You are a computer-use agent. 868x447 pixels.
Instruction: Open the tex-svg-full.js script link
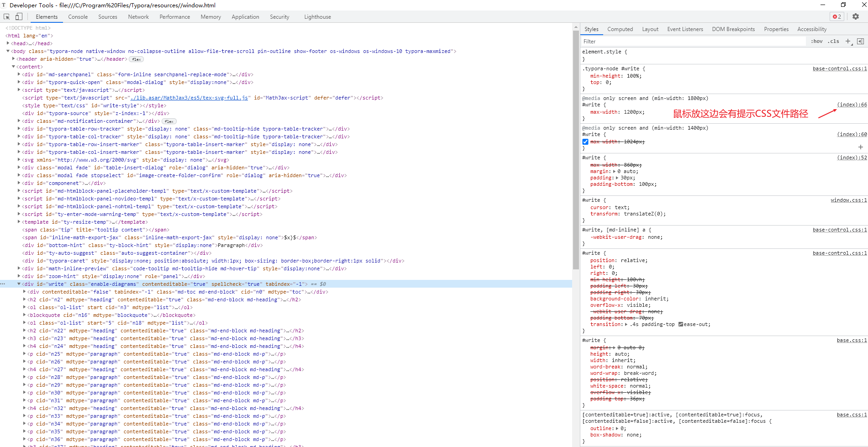[189, 98]
